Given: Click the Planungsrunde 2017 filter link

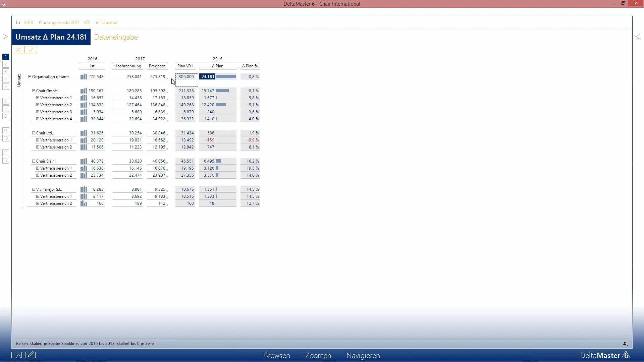Looking at the screenshot, I should 59,22.
